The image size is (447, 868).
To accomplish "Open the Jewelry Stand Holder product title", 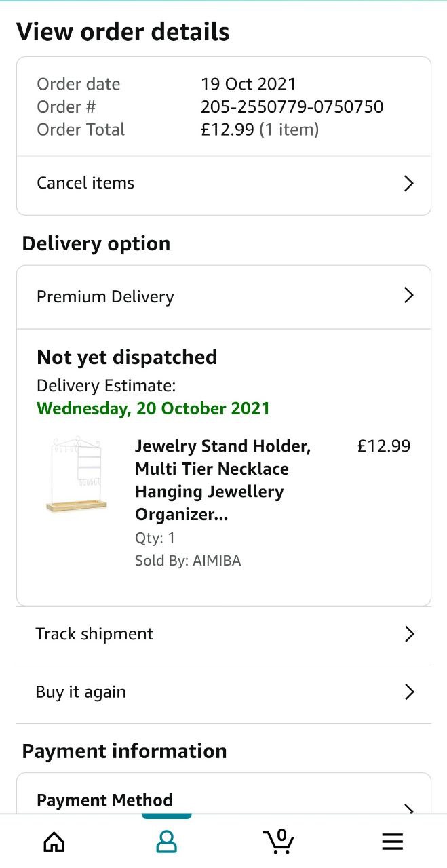I will pos(222,480).
